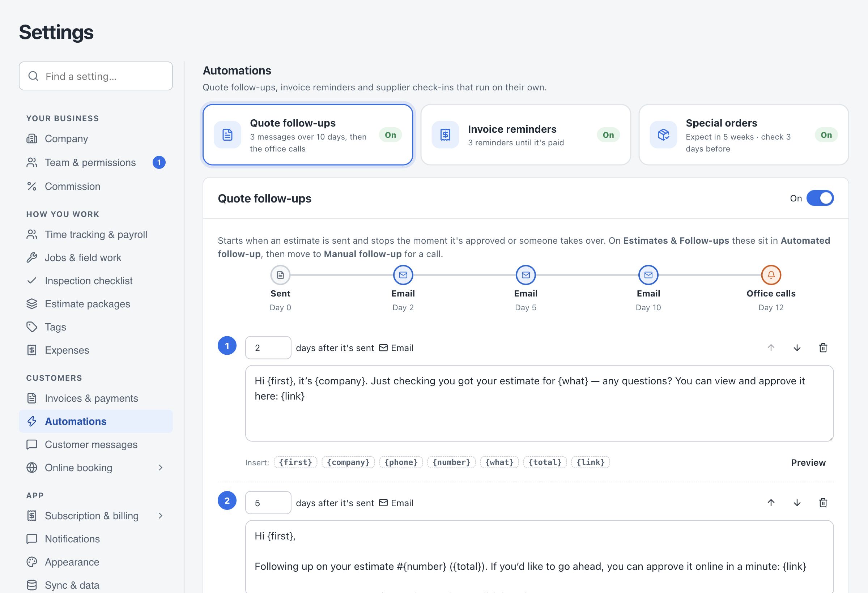Move step 2 down with the arrow icon

(x=797, y=503)
